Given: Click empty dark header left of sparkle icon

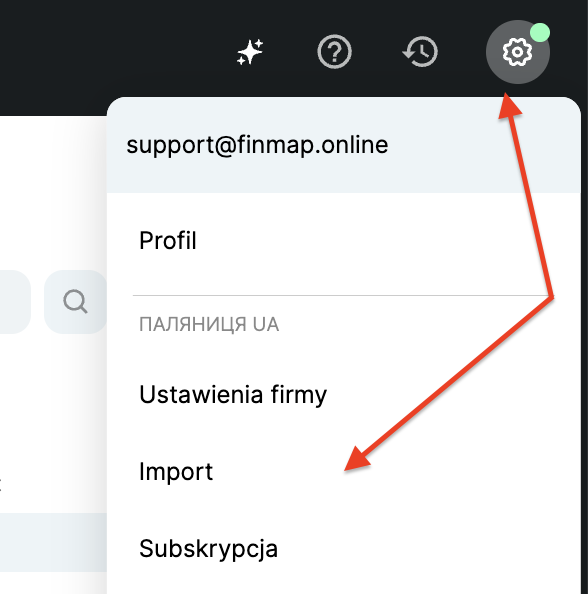Looking at the screenshot, I should click(x=114, y=49).
